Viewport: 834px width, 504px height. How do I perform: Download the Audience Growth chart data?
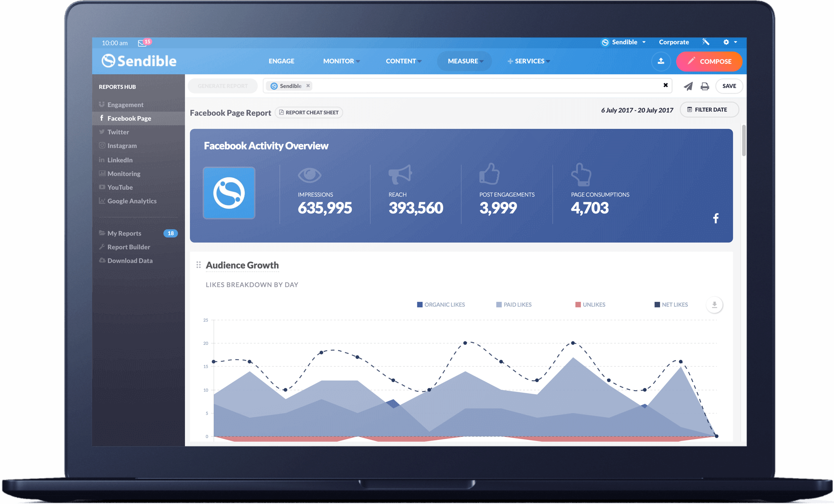(x=714, y=305)
